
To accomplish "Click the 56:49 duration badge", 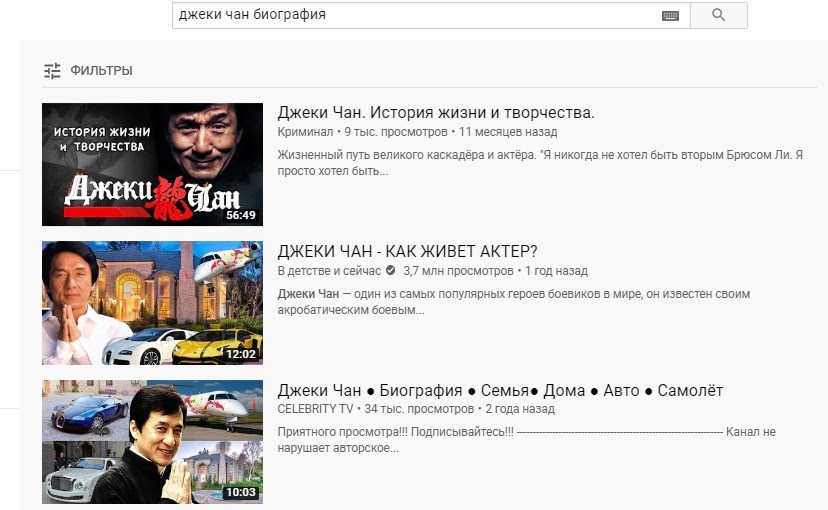I will tap(241, 215).
